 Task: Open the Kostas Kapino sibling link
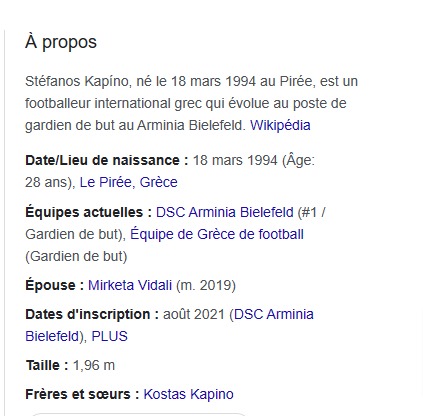click(x=188, y=394)
